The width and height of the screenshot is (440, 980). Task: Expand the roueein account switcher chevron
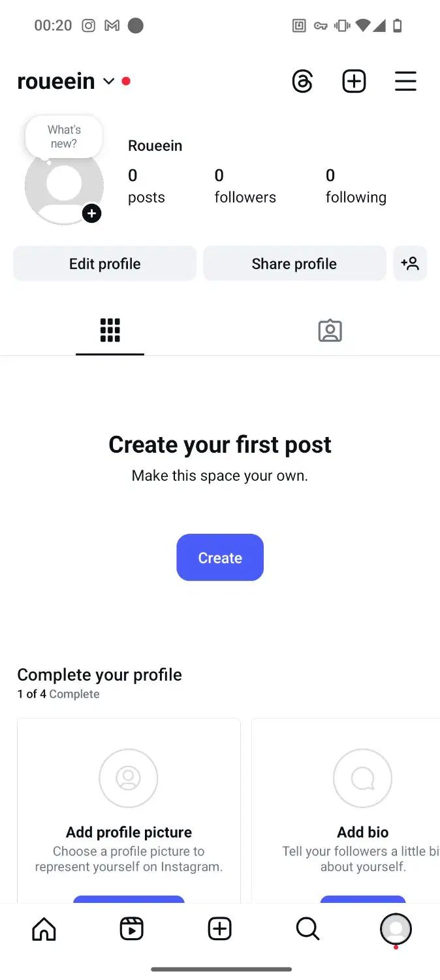pos(108,82)
